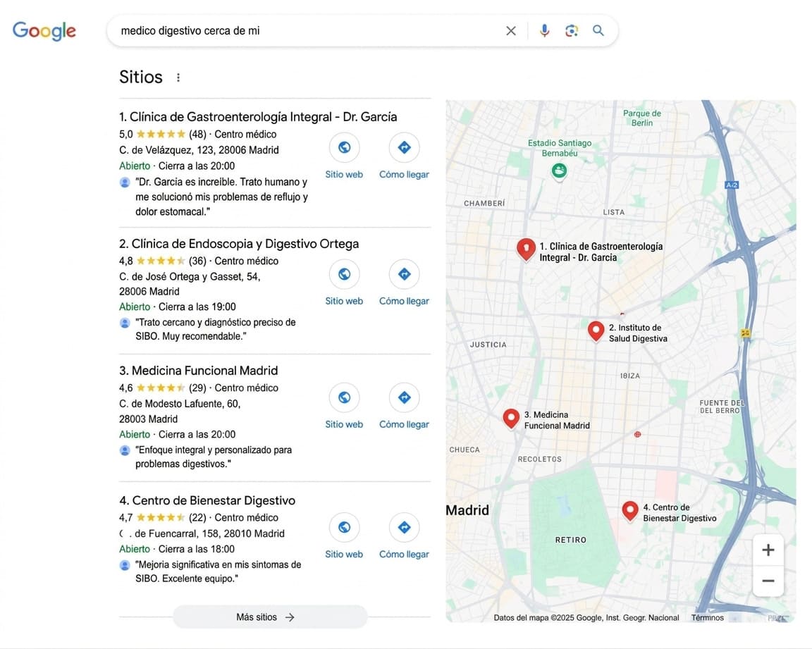Click 'Sitio web' label for Dr. García clinic

[344, 175]
